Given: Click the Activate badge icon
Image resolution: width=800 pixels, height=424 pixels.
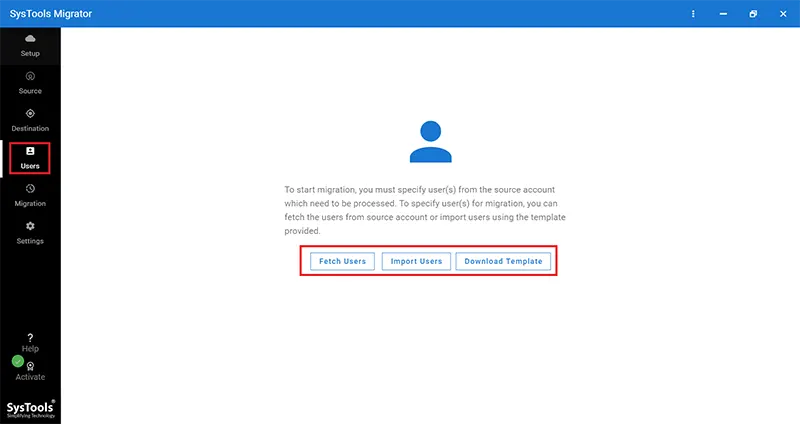Looking at the screenshot, I should pyautogui.click(x=30, y=366).
